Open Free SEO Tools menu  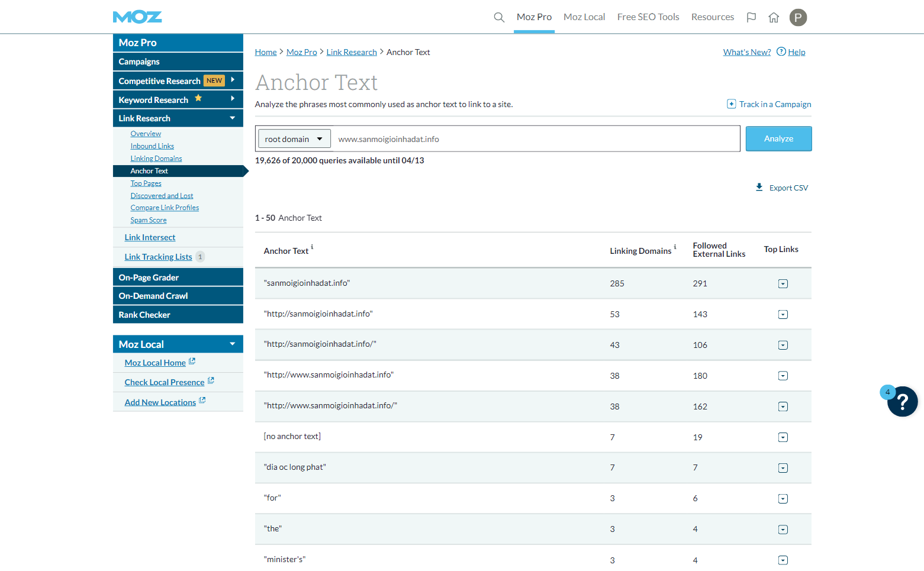coord(648,17)
